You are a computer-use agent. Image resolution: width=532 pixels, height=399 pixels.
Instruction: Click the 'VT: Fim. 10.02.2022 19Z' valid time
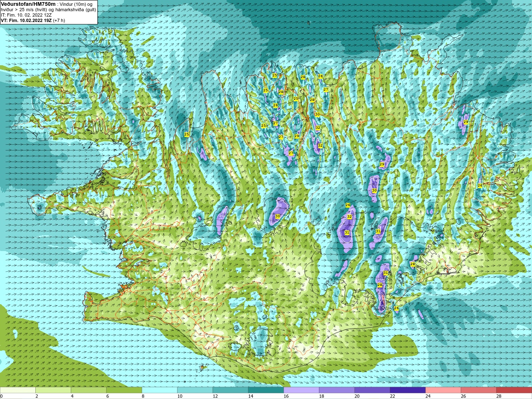coord(26,20)
